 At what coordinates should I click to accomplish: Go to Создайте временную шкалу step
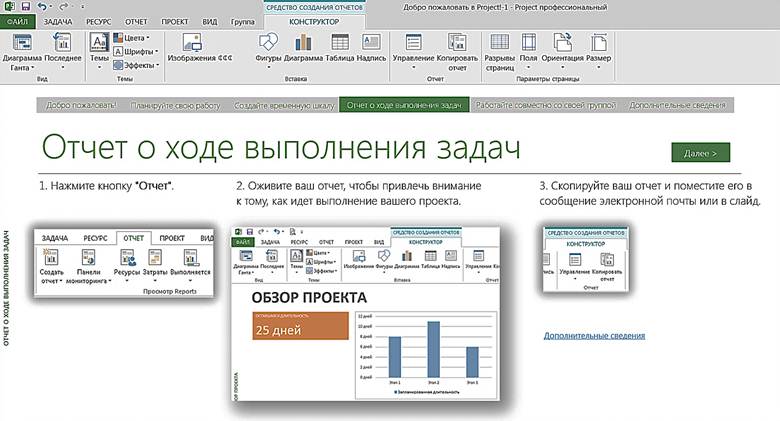tap(283, 105)
